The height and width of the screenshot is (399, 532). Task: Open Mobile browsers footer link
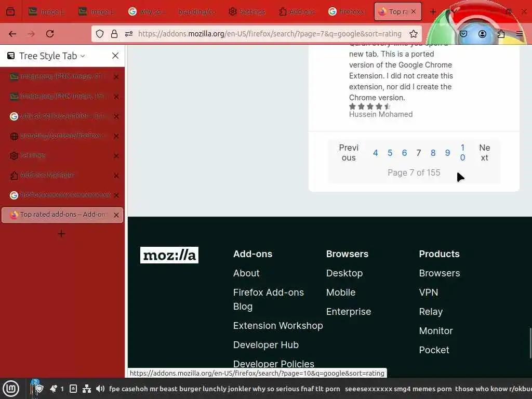(341, 292)
